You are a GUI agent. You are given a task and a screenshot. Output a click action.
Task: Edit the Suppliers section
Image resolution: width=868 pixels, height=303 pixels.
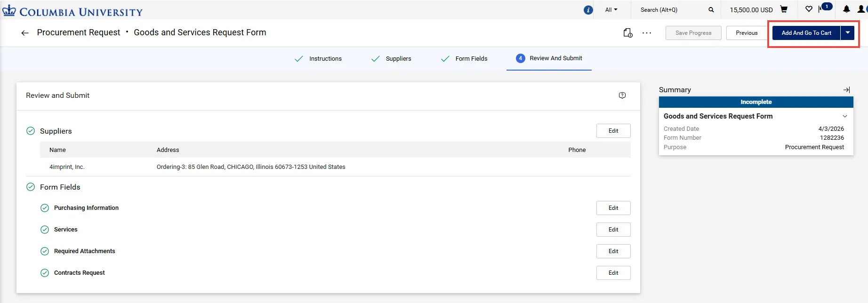[x=613, y=131]
